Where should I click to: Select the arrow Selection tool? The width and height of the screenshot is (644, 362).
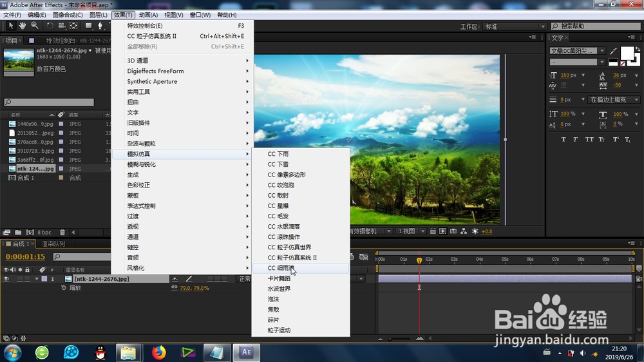[11, 26]
